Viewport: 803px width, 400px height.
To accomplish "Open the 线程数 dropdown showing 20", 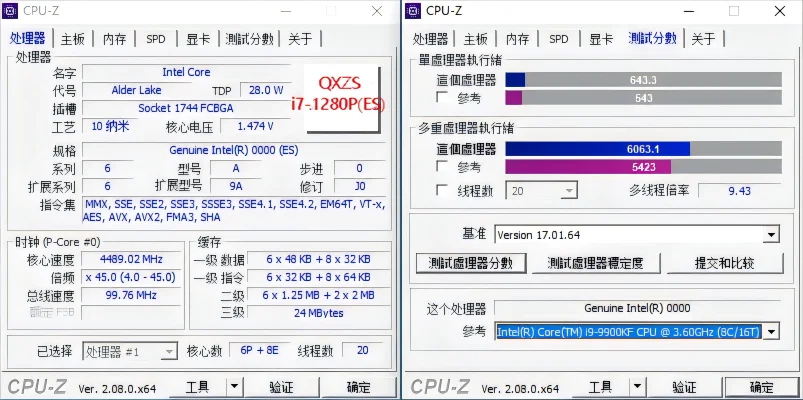I will tap(541, 191).
